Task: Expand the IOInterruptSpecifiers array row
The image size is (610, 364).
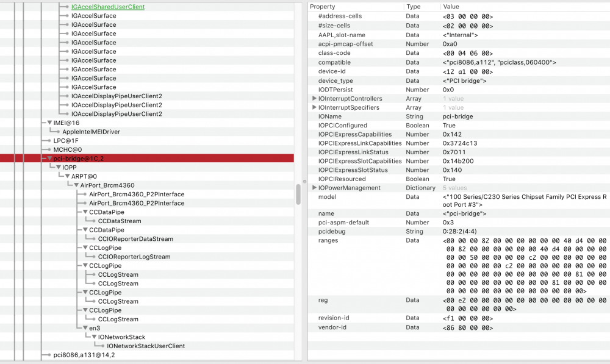Action: pyautogui.click(x=314, y=108)
